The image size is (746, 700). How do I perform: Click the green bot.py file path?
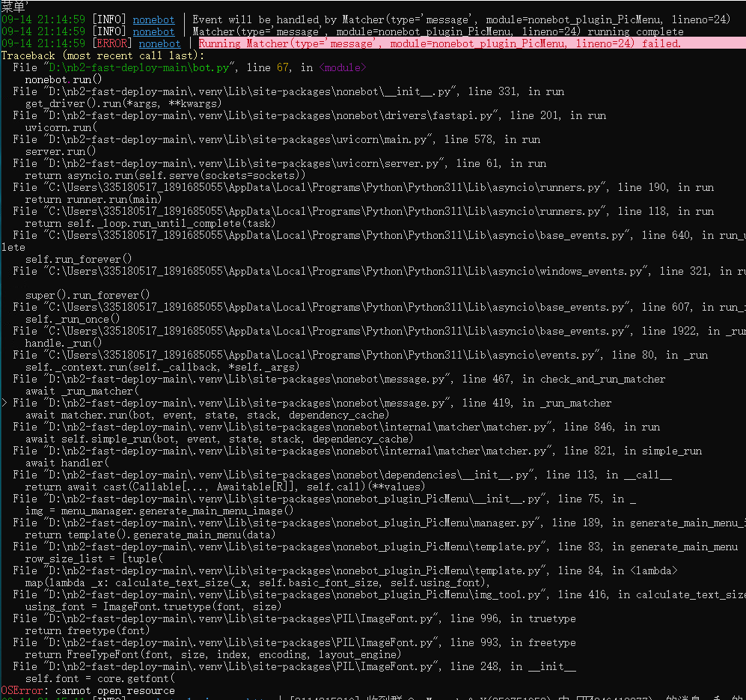pyautogui.click(x=139, y=67)
